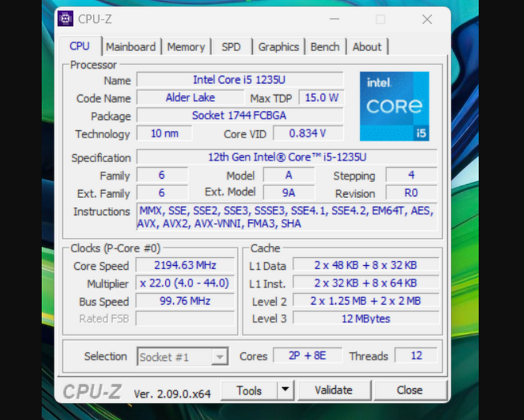Screen dimensions: 524x420
Task: Go to the About tab
Action: [x=367, y=47]
